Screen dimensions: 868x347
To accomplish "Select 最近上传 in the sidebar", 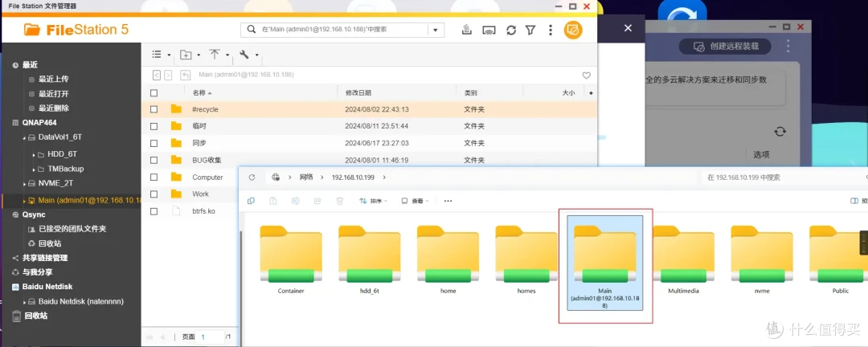I will (53, 80).
